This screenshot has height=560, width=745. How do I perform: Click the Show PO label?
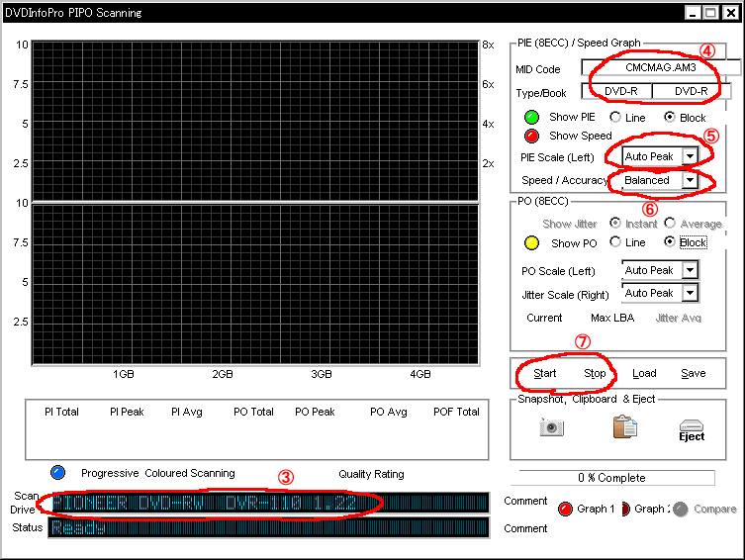click(574, 243)
